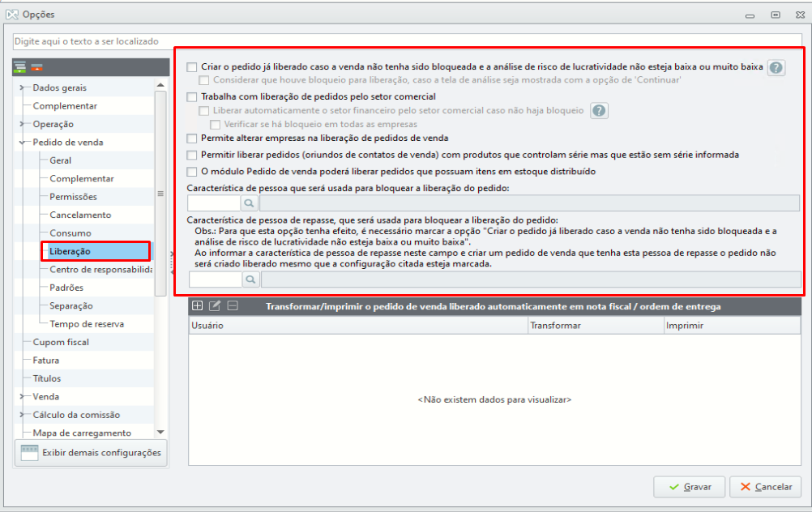
Task: Expand the Cálculo da comissão node
Action: coord(22,414)
